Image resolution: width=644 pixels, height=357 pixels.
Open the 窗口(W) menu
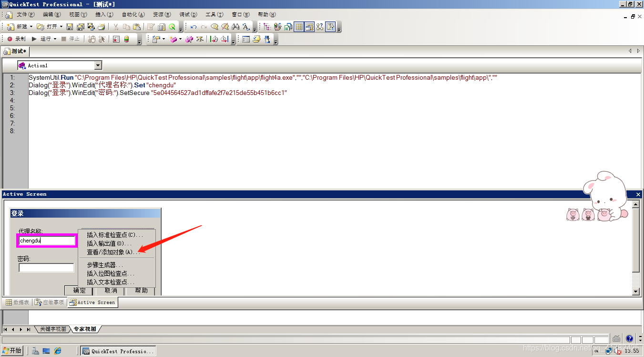tap(241, 15)
